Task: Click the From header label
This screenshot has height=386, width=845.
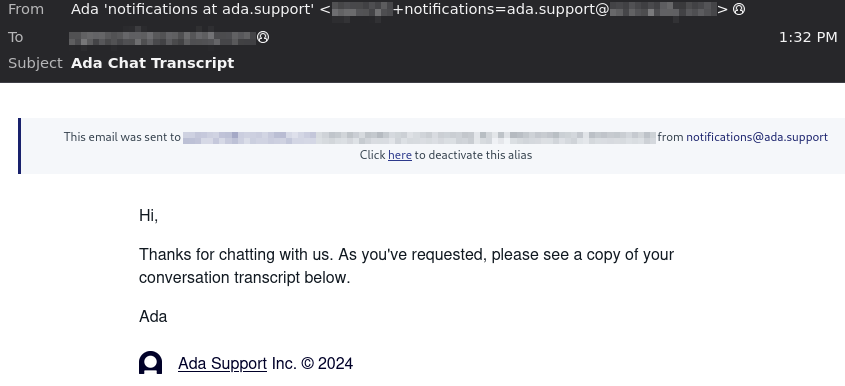Action: click(26, 9)
